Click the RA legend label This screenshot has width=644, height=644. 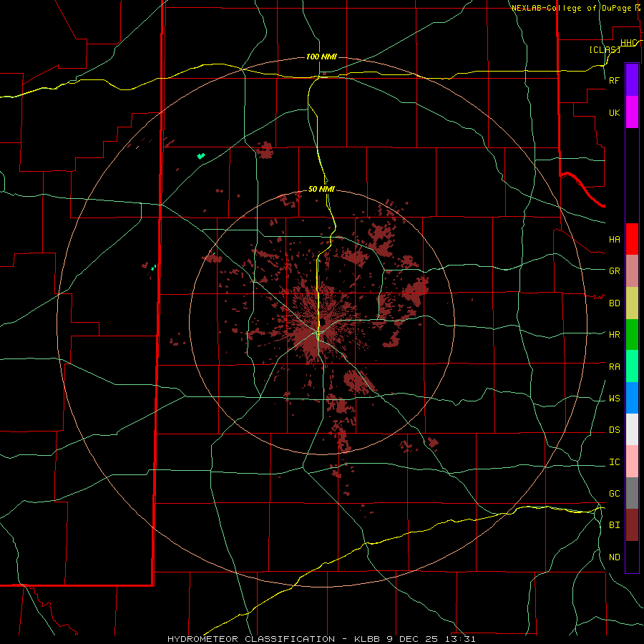pos(614,367)
